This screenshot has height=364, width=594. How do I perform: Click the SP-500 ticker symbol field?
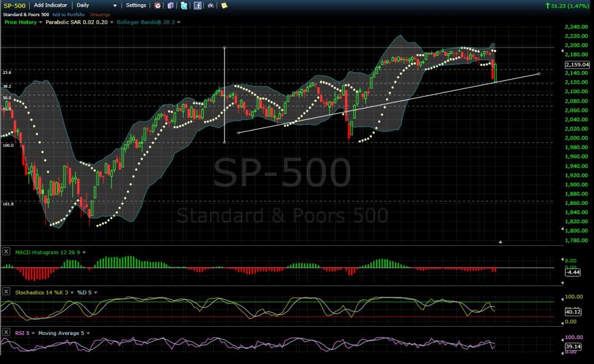click(x=14, y=5)
